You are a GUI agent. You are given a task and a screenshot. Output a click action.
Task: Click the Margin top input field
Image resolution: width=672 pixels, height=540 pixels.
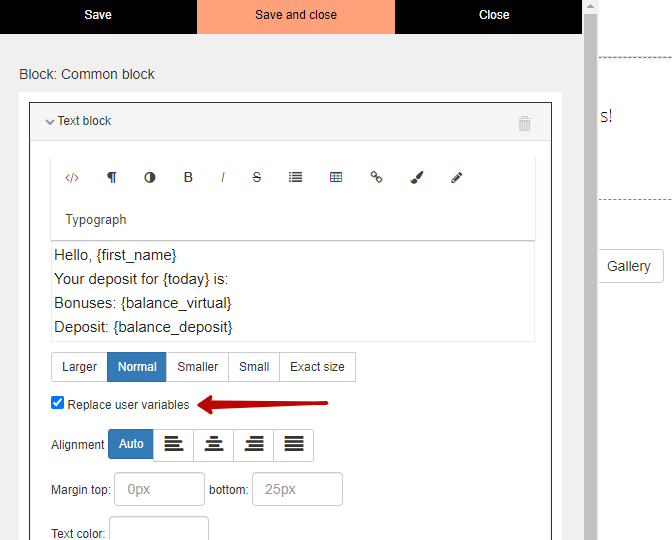click(159, 489)
